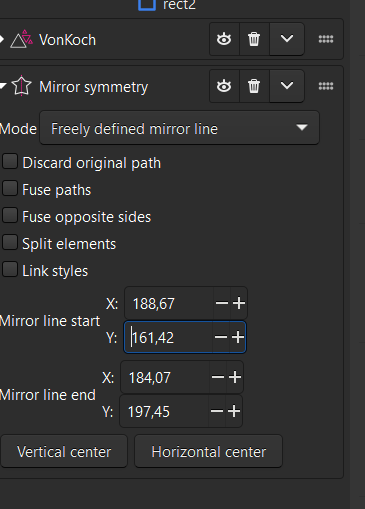Delete the VonKoch path effect
Screen dimensions: 365x509
(254, 39)
